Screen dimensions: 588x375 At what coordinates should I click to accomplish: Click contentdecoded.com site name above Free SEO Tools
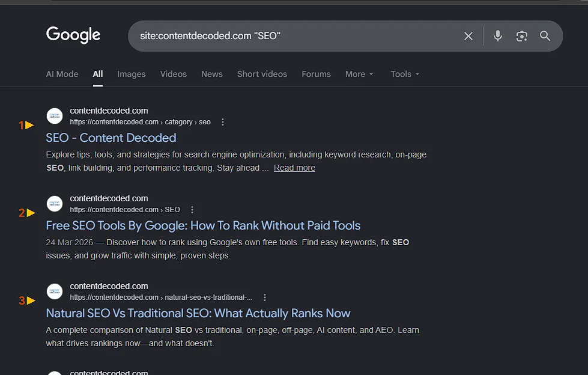[x=109, y=198]
